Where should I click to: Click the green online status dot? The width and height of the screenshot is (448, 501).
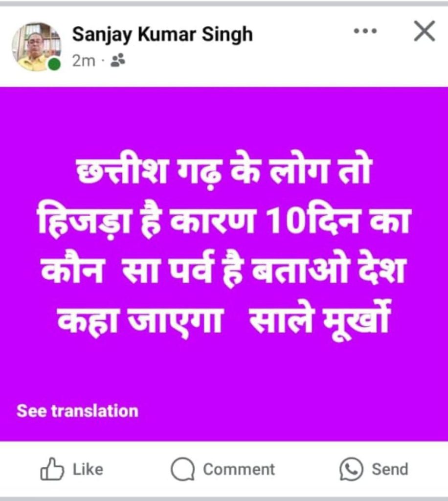click(54, 64)
